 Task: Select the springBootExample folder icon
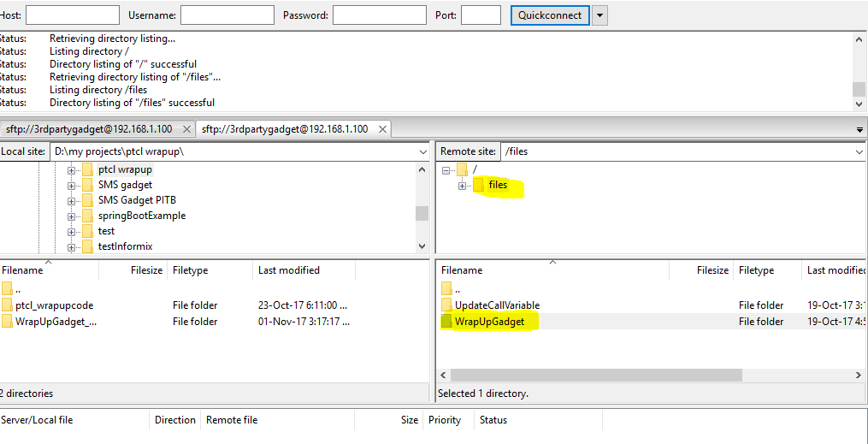87,216
